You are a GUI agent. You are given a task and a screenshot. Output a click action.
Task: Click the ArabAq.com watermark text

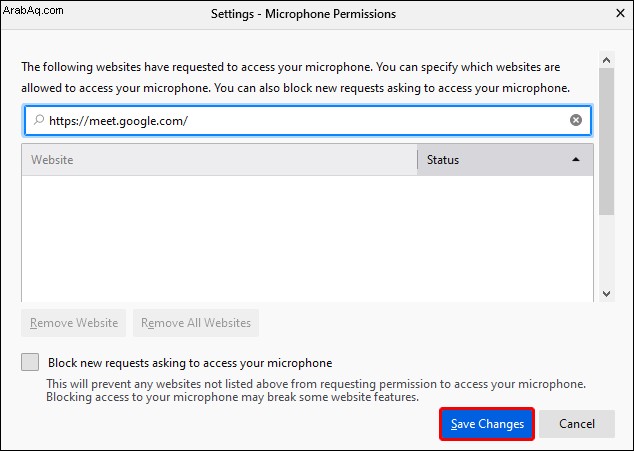coord(33,10)
